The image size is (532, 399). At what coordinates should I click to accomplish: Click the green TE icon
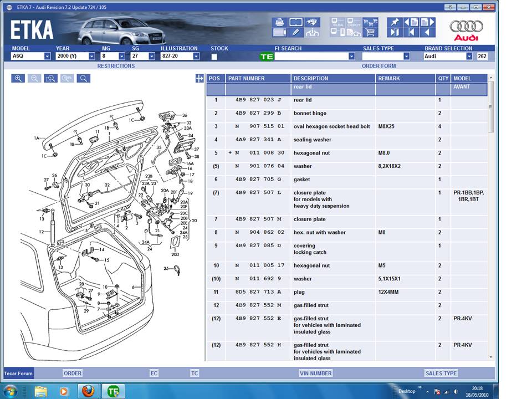(267, 57)
